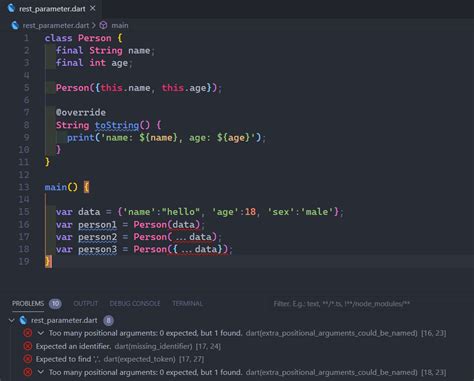Click the file badge showing 8 problems

pos(108,320)
